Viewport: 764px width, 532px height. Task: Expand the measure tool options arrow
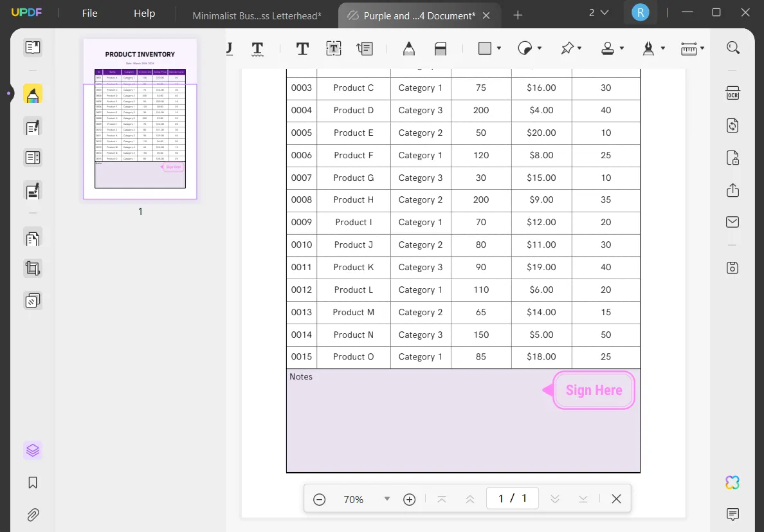click(702, 48)
